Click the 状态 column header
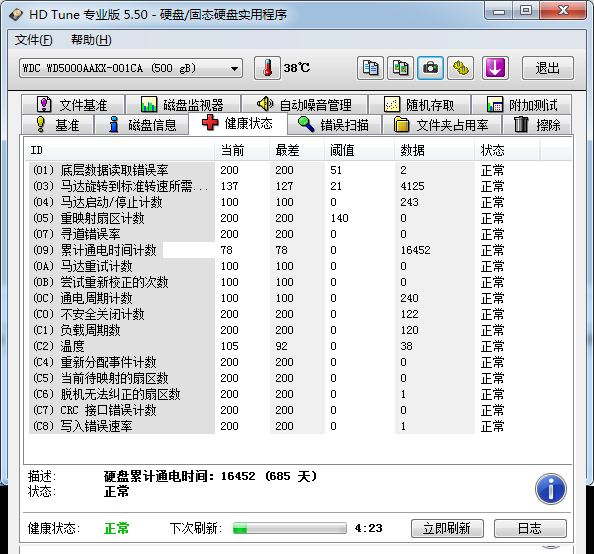This screenshot has width=594, height=554. point(507,150)
